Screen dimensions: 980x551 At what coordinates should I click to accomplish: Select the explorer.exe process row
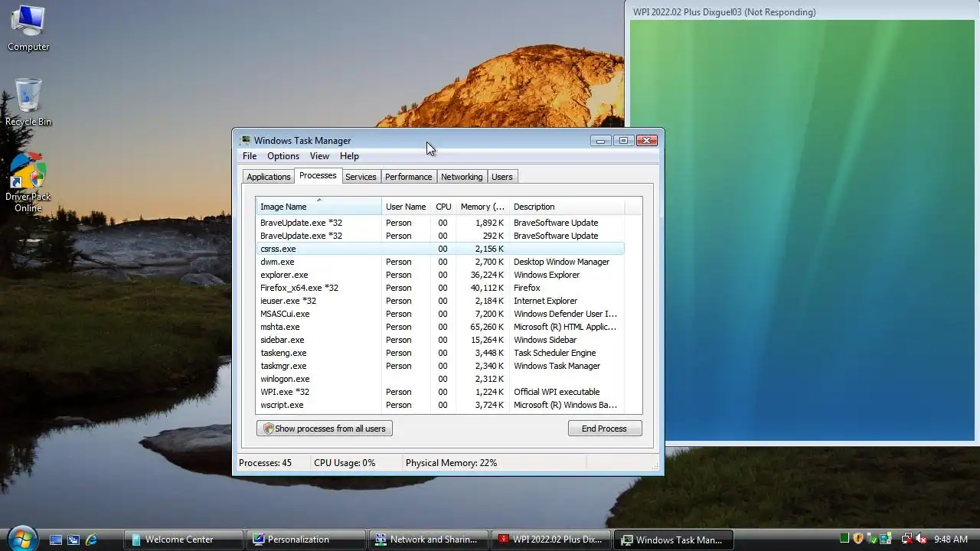point(440,275)
